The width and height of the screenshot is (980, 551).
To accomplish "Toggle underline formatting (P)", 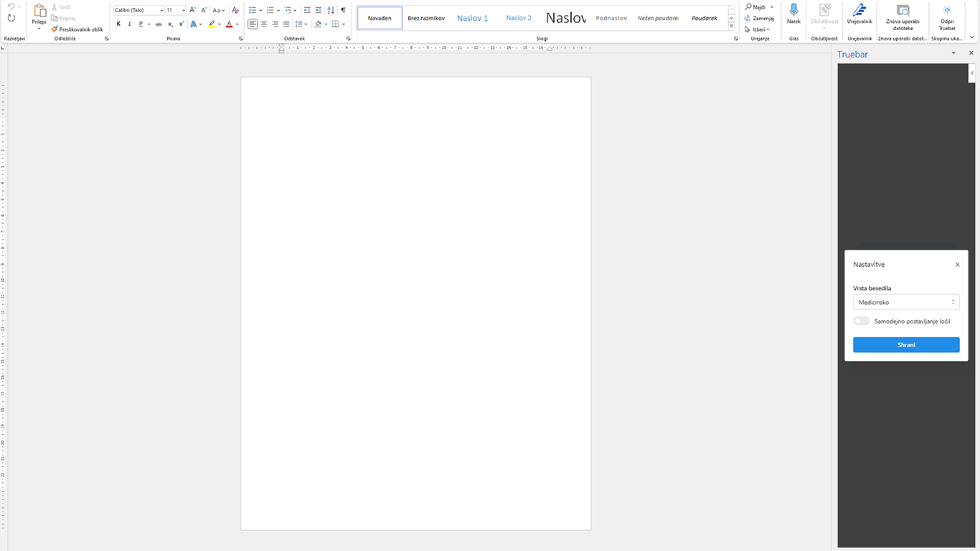I will 141,24.
